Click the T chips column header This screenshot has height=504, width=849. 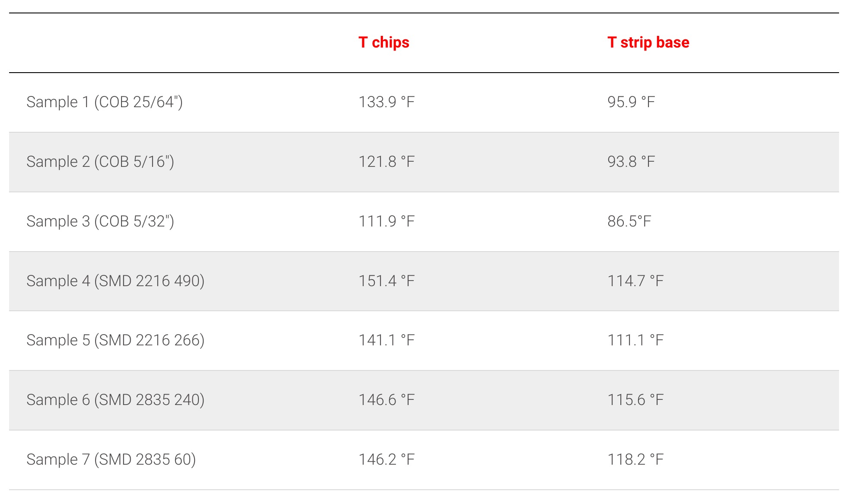[x=384, y=42]
